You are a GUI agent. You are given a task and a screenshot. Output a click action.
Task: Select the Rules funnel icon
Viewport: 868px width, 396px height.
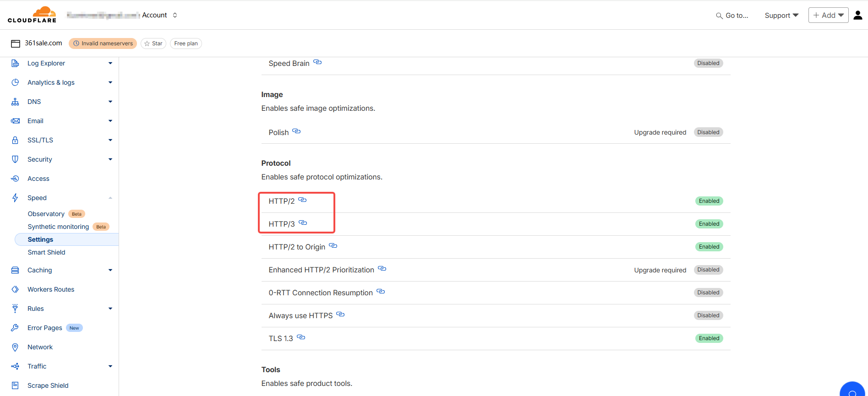(x=15, y=309)
